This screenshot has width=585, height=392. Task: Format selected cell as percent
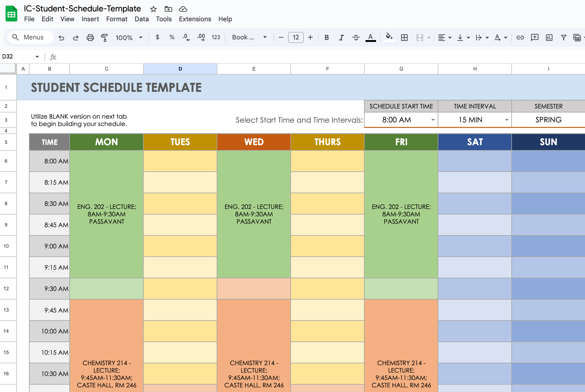[x=172, y=37]
